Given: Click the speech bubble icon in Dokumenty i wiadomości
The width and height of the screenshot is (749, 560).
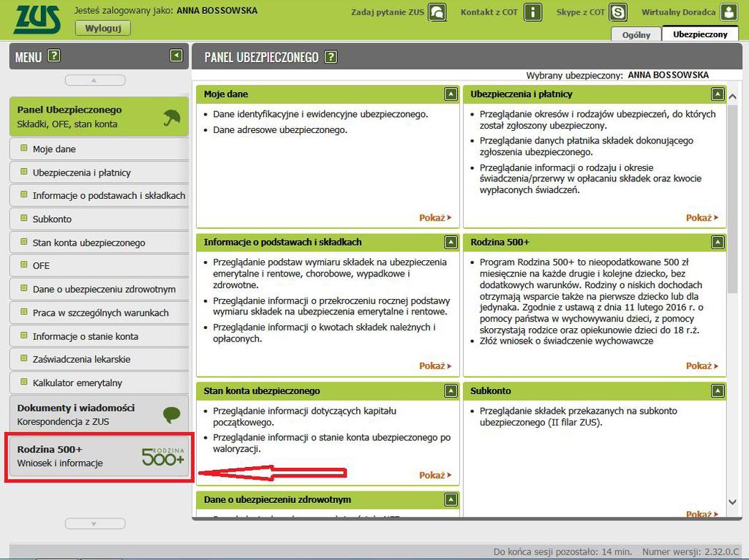Looking at the screenshot, I should pos(171,415).
